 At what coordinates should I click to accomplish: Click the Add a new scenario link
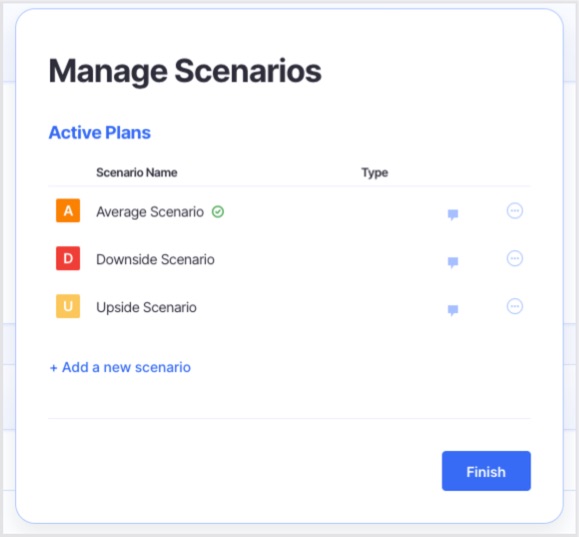pos(120,367)
